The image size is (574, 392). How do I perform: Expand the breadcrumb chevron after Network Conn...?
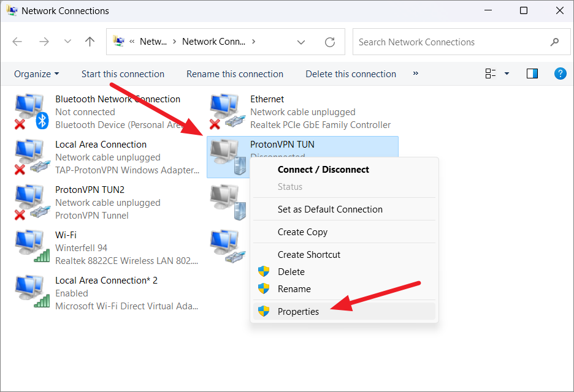tap(253, 41)
